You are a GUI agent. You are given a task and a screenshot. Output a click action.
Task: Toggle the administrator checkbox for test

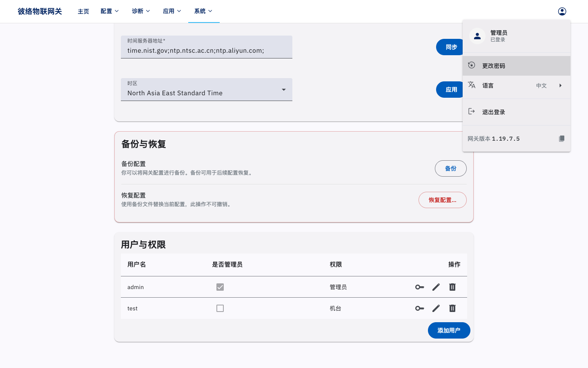(x=220, y=308)
